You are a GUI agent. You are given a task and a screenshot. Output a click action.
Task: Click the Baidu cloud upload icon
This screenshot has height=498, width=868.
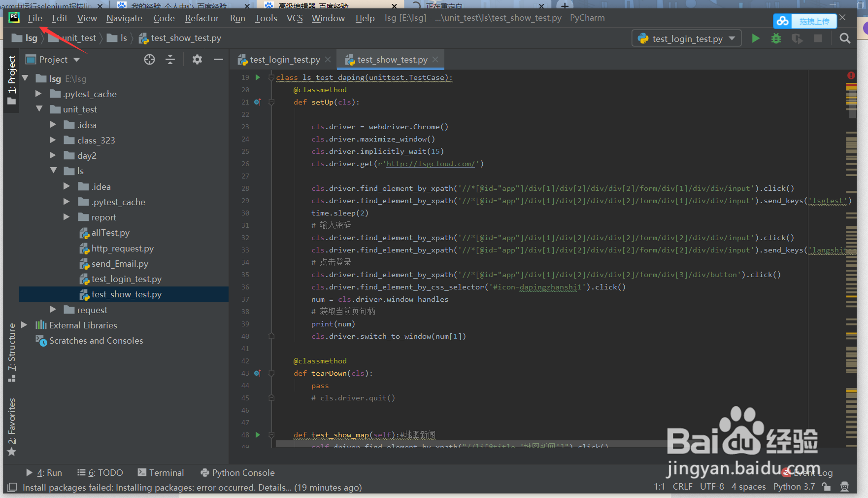[x=782, y=21]
